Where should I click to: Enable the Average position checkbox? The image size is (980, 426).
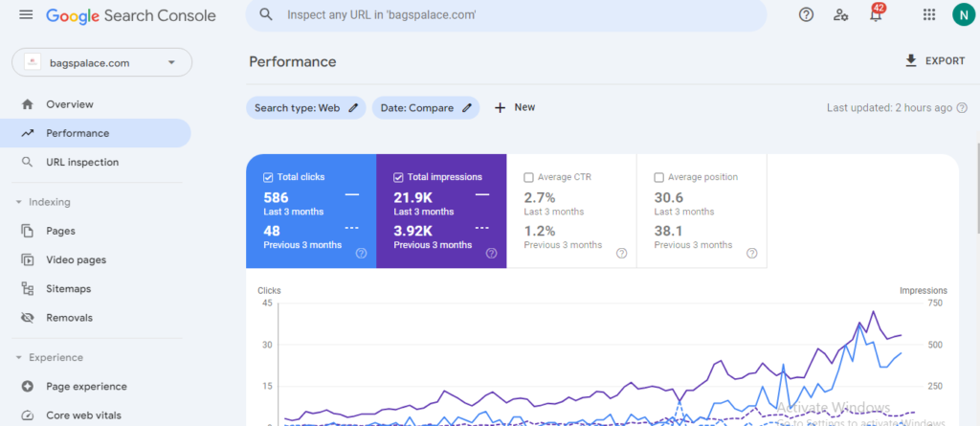[x=658, y=177]
